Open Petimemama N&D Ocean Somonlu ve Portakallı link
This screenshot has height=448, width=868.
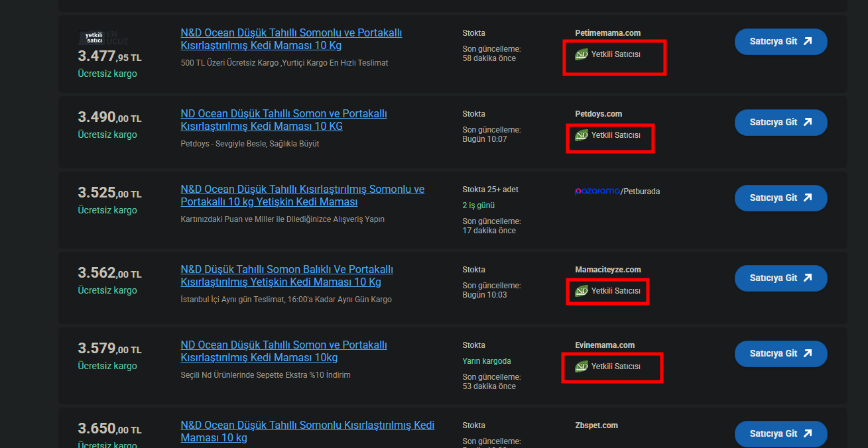(292, 39)
